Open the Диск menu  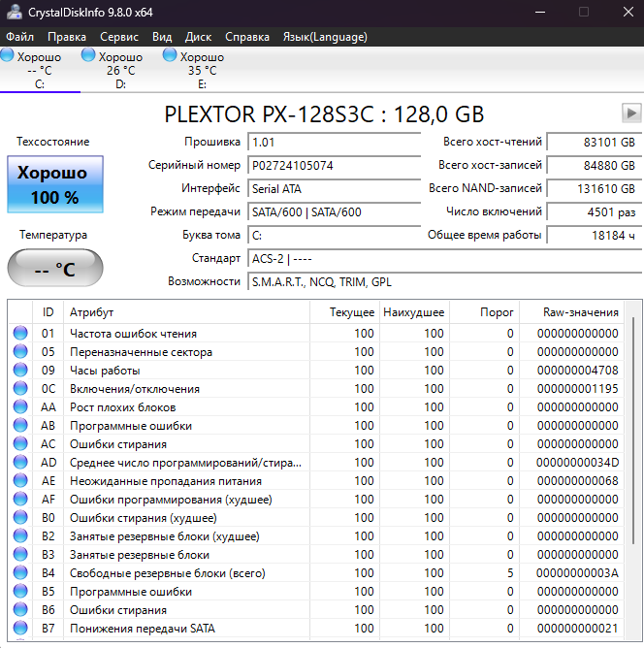tap(198, 37)
